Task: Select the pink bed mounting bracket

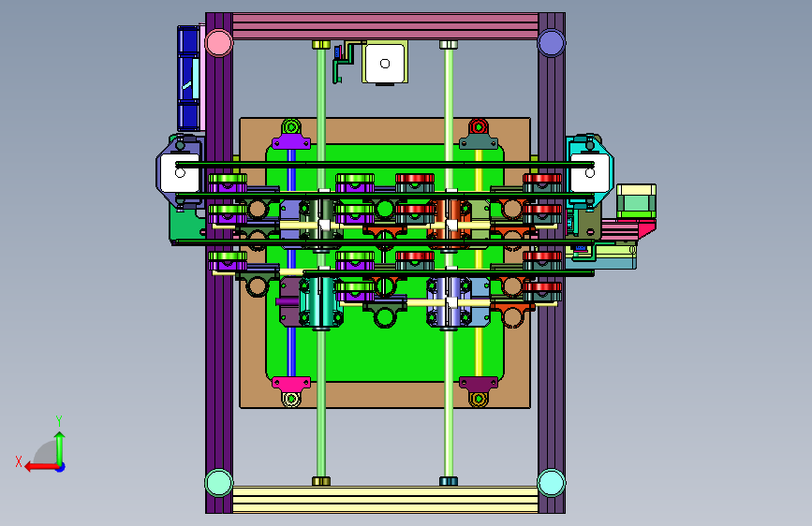Action: [291, 384]
